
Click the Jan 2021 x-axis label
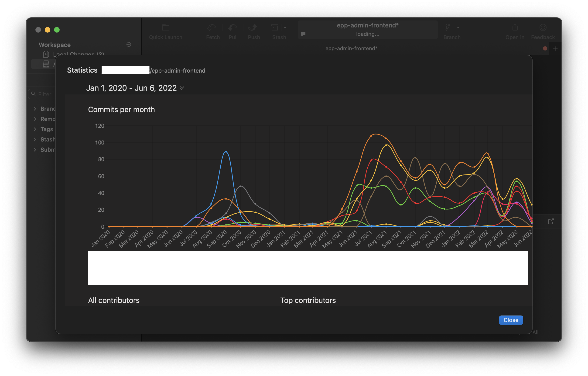[276, 239]
